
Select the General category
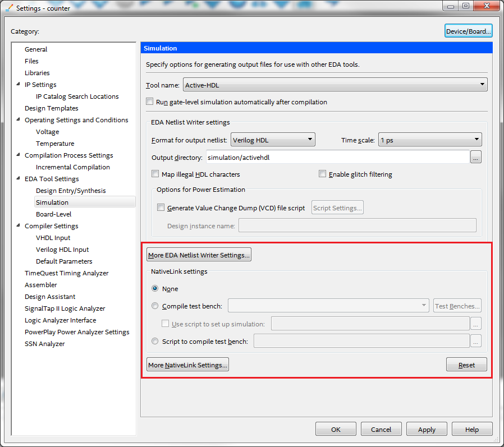click(36, 49)
